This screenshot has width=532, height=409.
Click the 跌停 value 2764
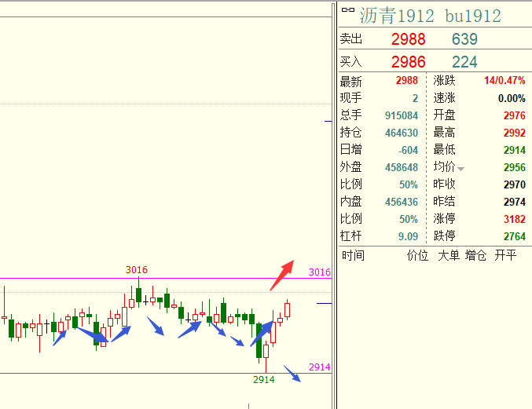tap(515, 236)
